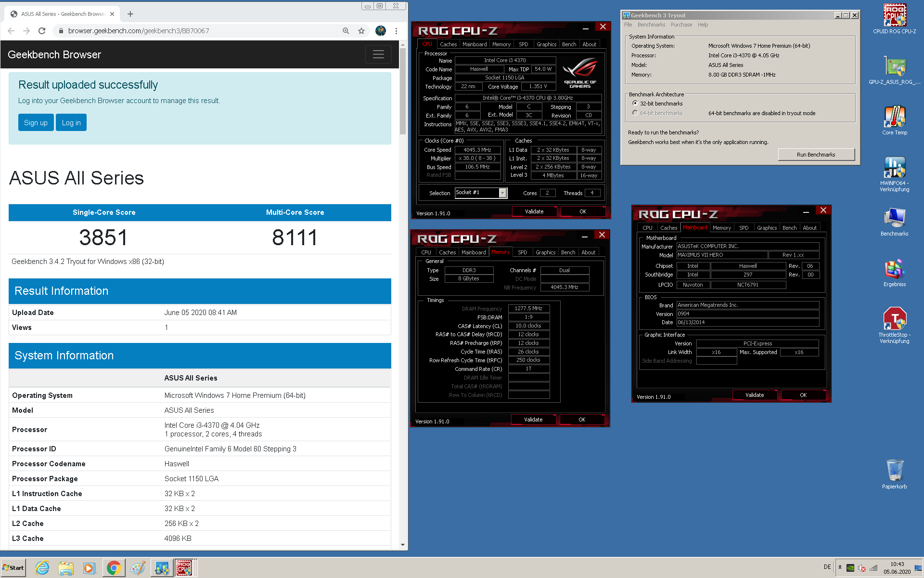This screenshot has width=924, height=578.
Task: Click the Windows Start button
Action: [x=13, y=568]
